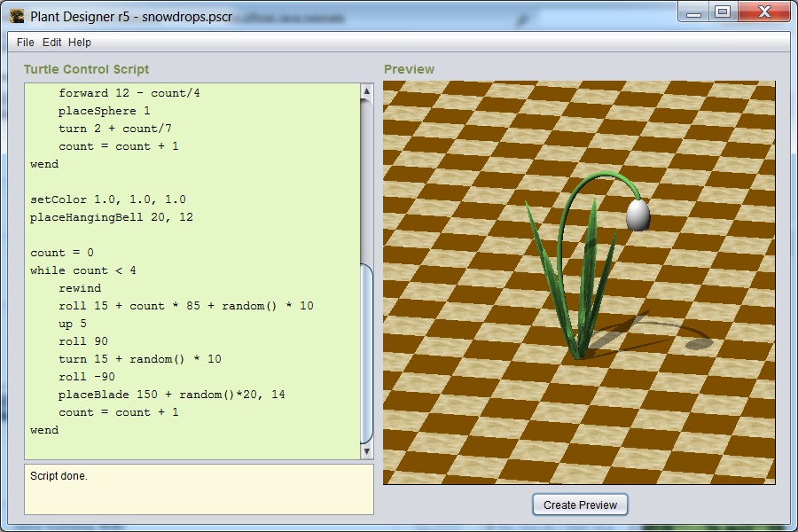
Task: Click the line 'setColor 1.0, 1.0, 1.0'
Action: pyautogui.click(x=108, y=199)
